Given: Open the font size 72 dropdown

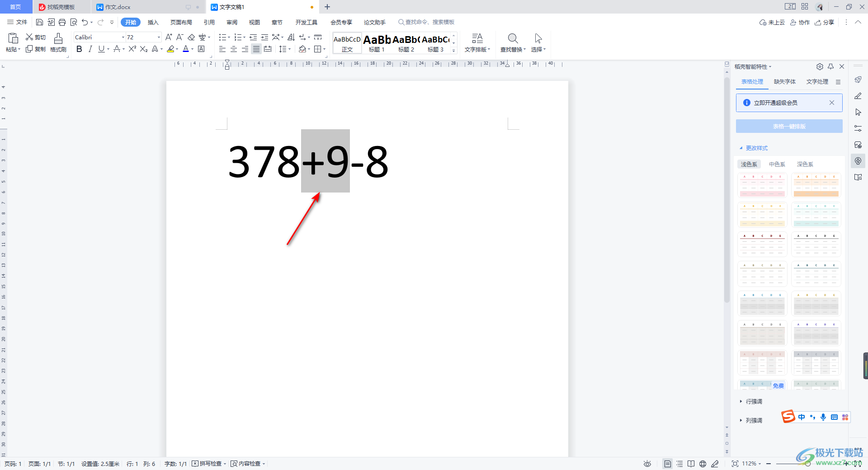Looking at the screenshot, I should (159, 37).
